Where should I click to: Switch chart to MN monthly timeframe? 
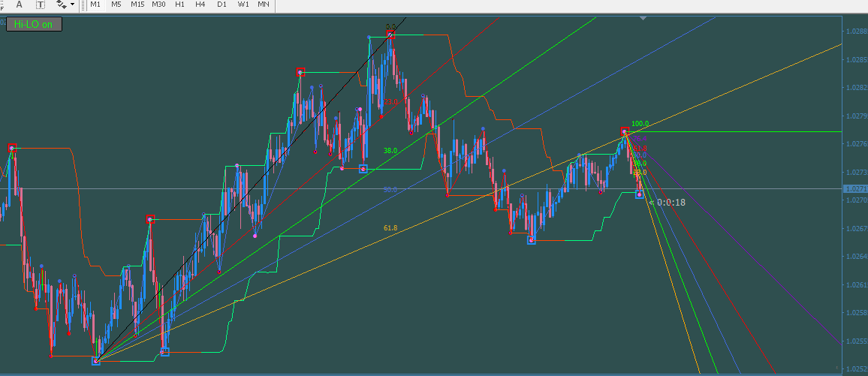click(x=264, y=5)
